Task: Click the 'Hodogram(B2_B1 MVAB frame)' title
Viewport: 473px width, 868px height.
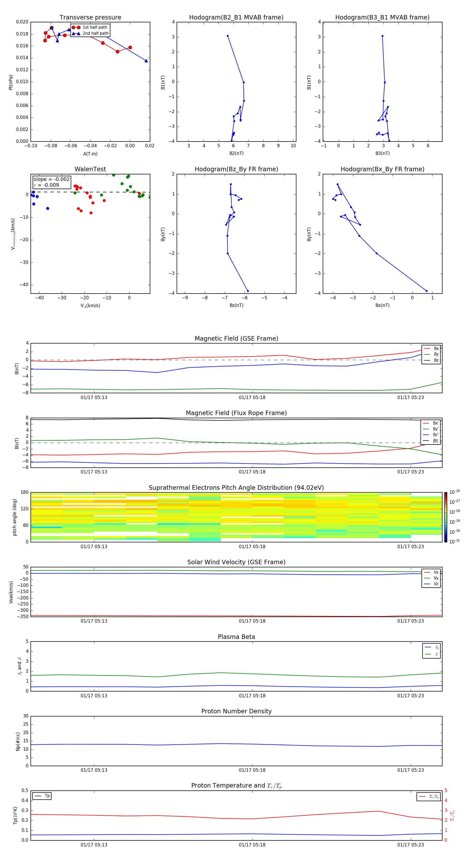Action: coord(236,18)
